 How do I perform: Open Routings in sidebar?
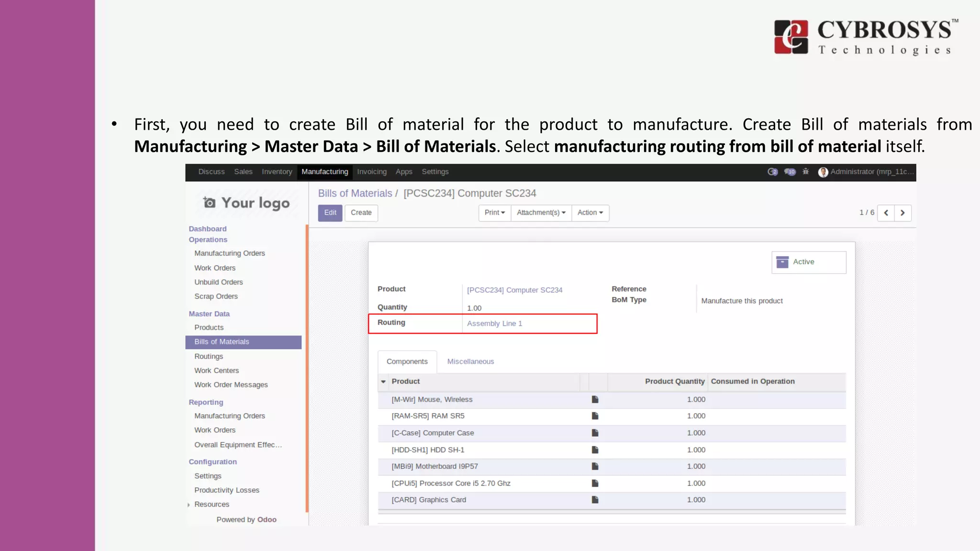[x=209, y=356]
